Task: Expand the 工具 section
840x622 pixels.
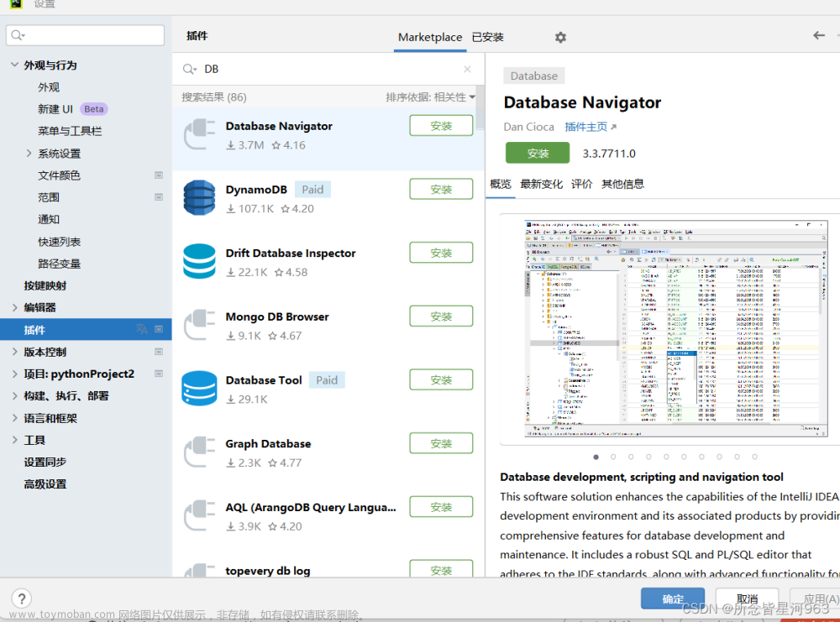Action: click(14, 440)
